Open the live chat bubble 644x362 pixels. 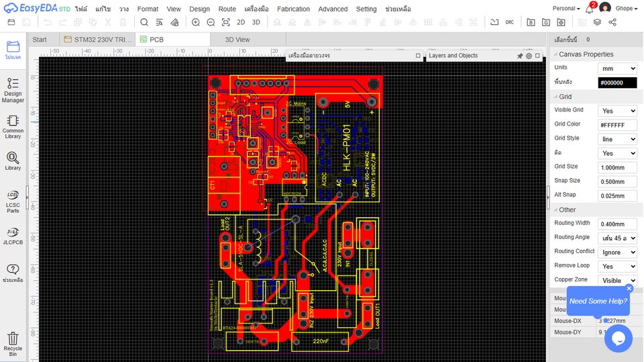pos(618,338)
